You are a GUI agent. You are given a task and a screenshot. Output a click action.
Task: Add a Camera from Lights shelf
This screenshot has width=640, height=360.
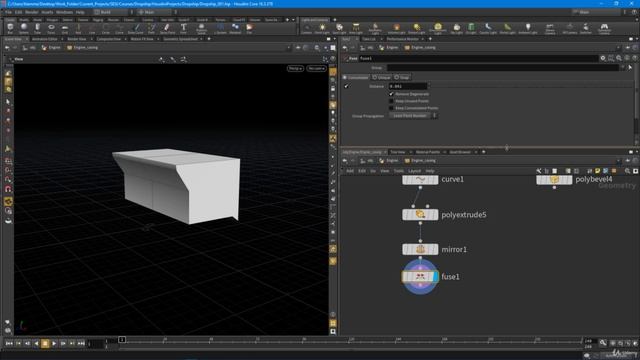pos(307,28)
